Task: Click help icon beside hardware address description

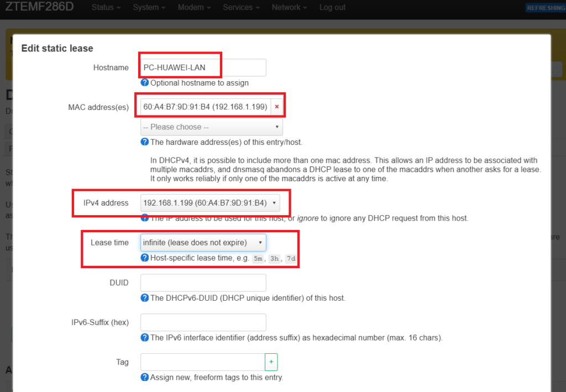Action: 145,142
